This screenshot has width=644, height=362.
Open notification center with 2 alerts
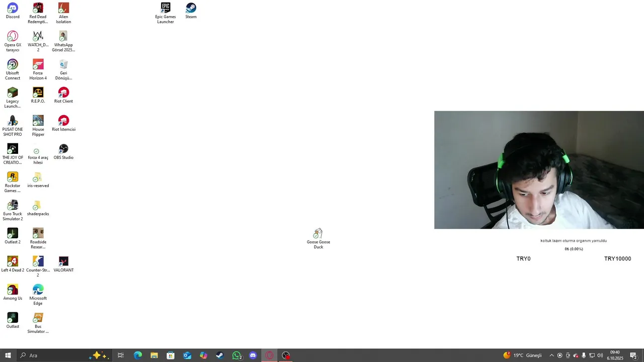tap(634, 355)
